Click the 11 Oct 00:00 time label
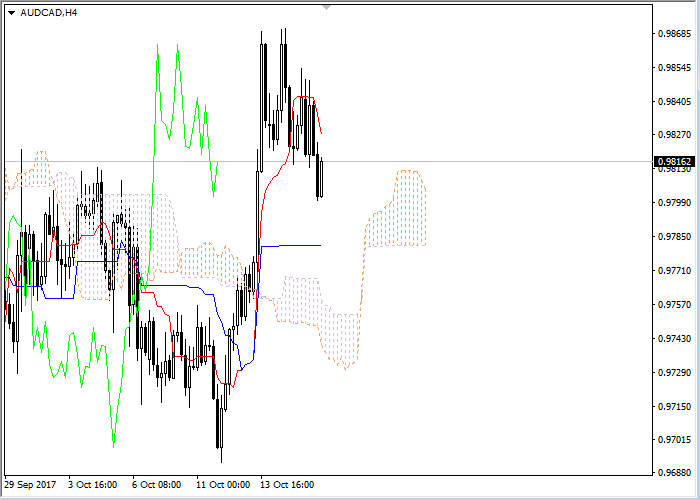700x500 pixels. [x=223, y=485]
